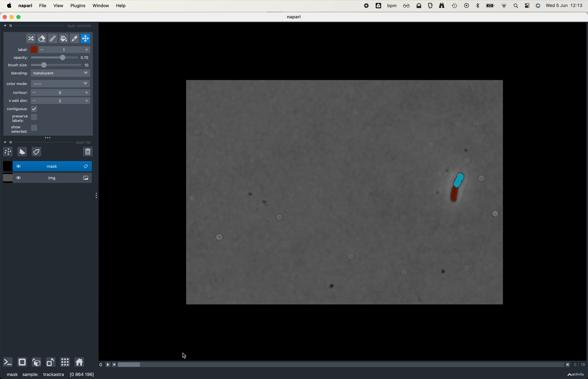588x379 pixels.
Task: Click the opacity slider handle
Action: click(x=63, y=58)
